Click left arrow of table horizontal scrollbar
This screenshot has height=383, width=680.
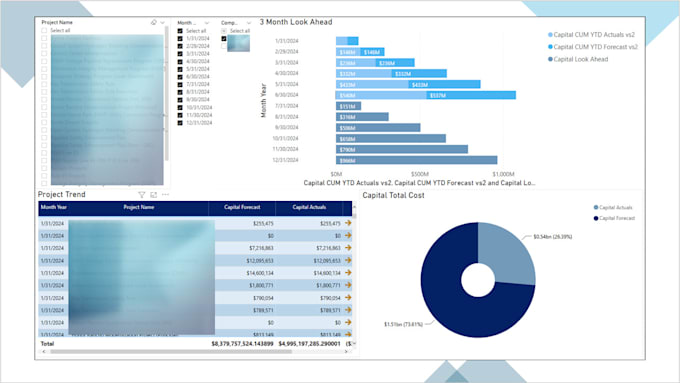pos(44,352)
